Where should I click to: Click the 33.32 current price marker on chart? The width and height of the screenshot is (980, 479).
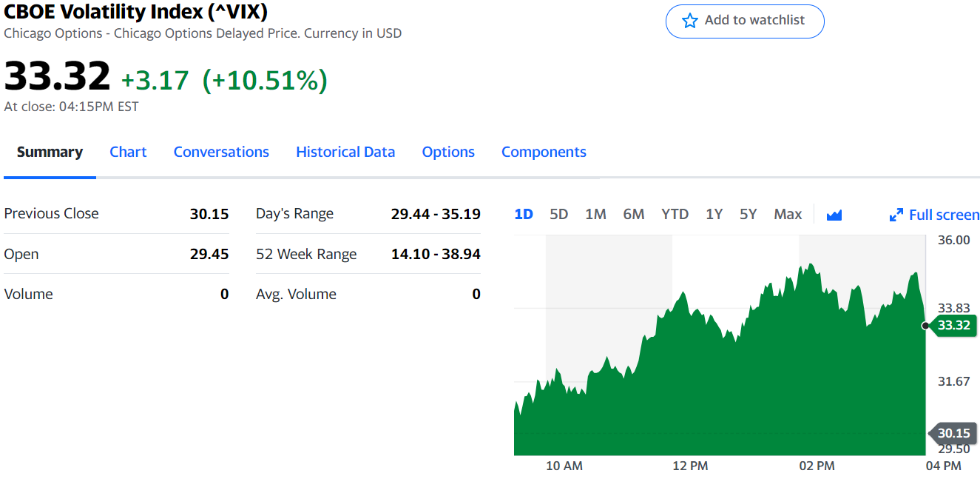pos(953,325)
